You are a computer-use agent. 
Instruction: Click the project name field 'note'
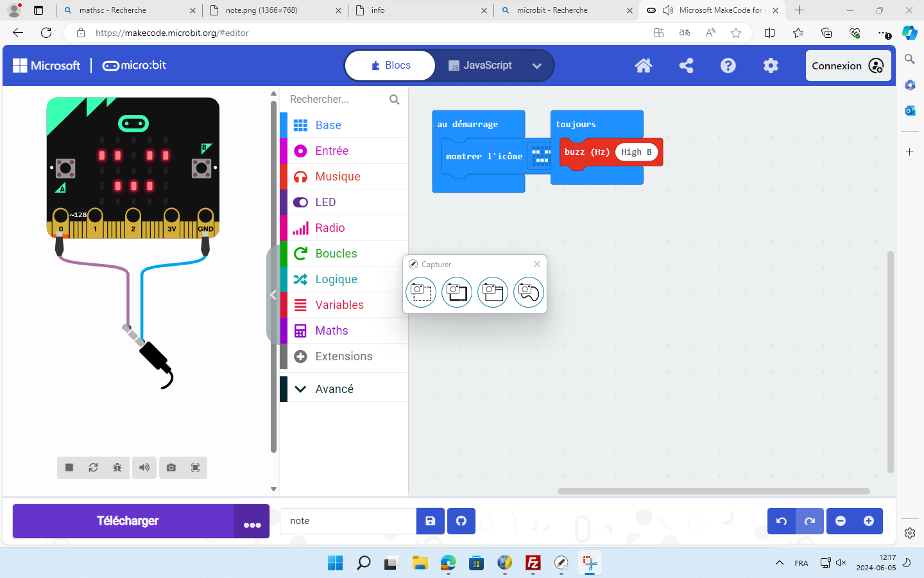coord(348,521)
